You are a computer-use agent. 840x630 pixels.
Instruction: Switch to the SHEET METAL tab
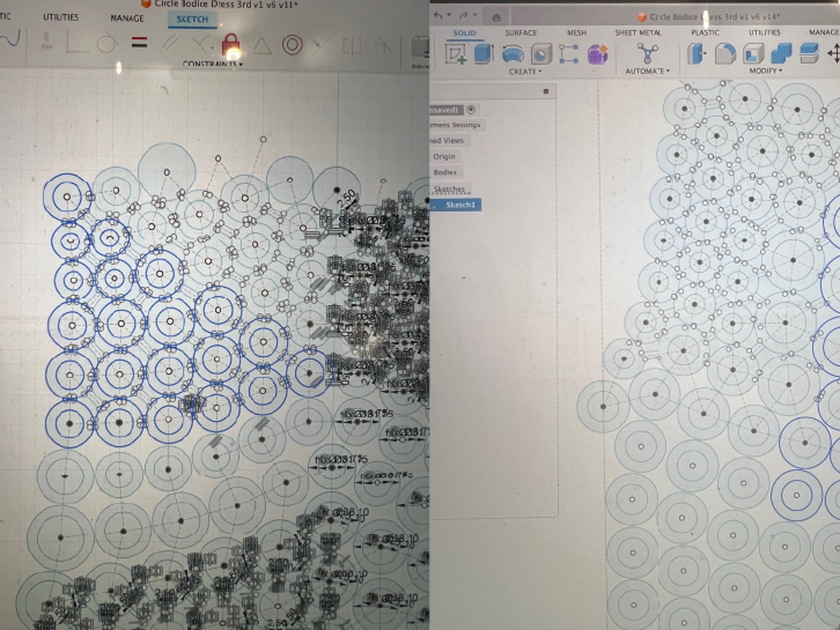click(x=638, y=33)
